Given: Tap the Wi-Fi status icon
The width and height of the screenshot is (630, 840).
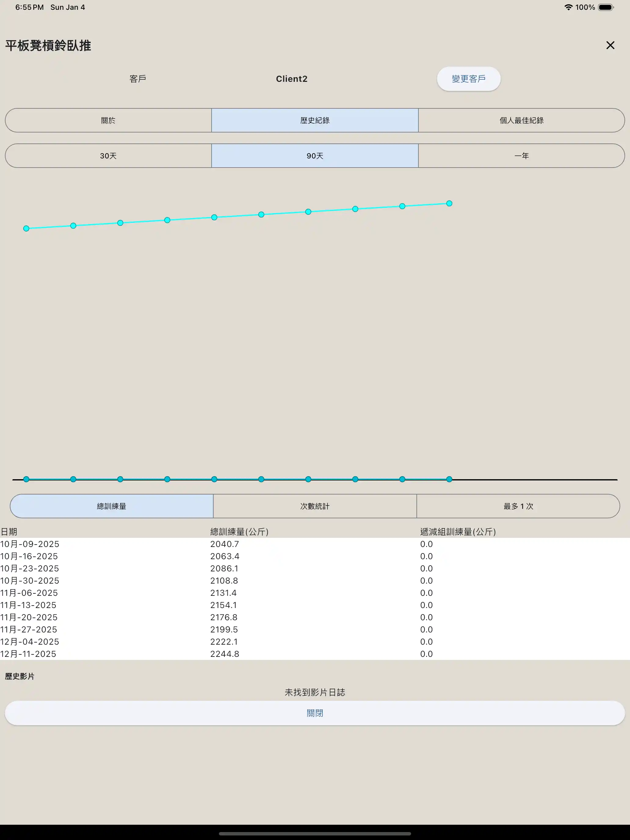Looking at the screenshot, I should [568, 7].
